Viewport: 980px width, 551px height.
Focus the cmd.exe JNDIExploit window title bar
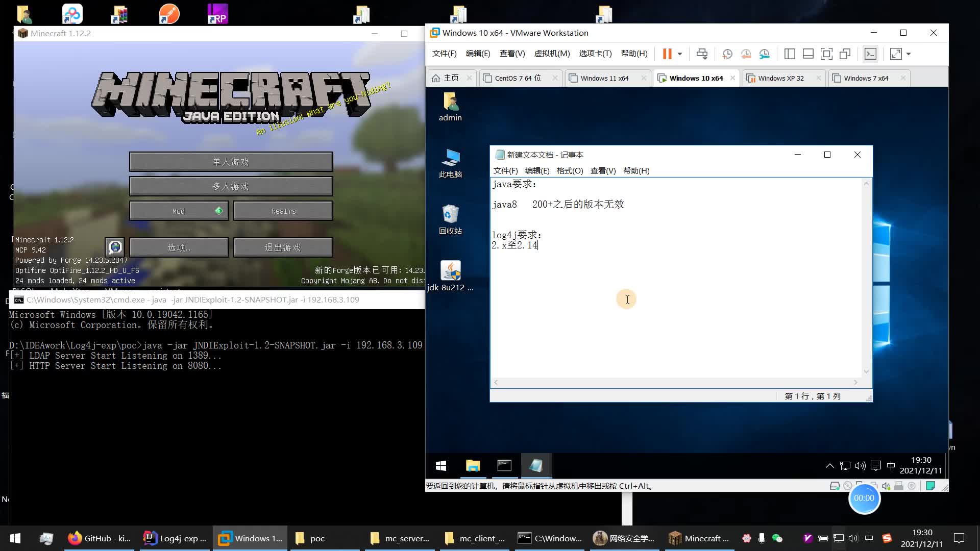(x=217, y=300)
